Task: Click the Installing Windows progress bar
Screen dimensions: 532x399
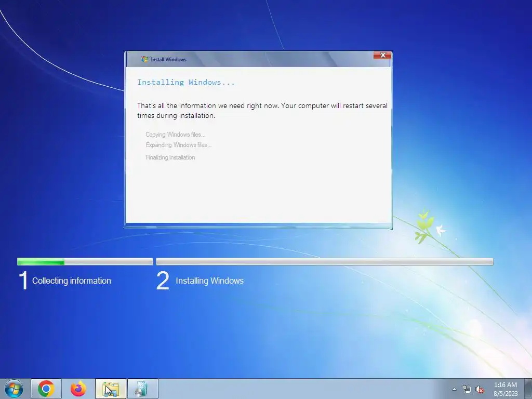Action: click(325, 262)
